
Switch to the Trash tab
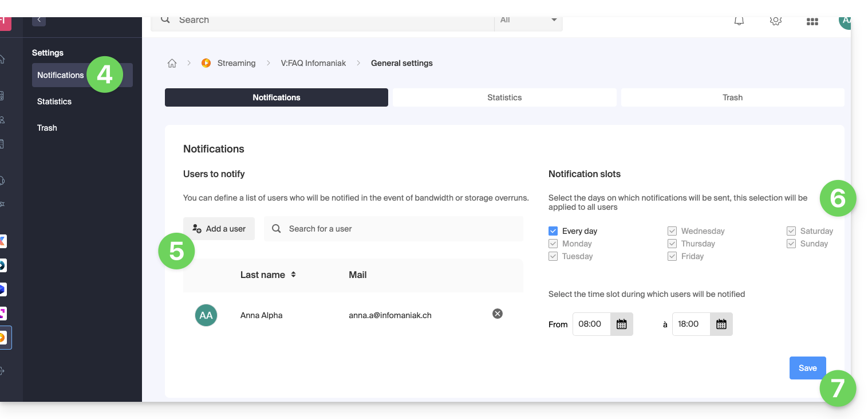coord(732,97)
